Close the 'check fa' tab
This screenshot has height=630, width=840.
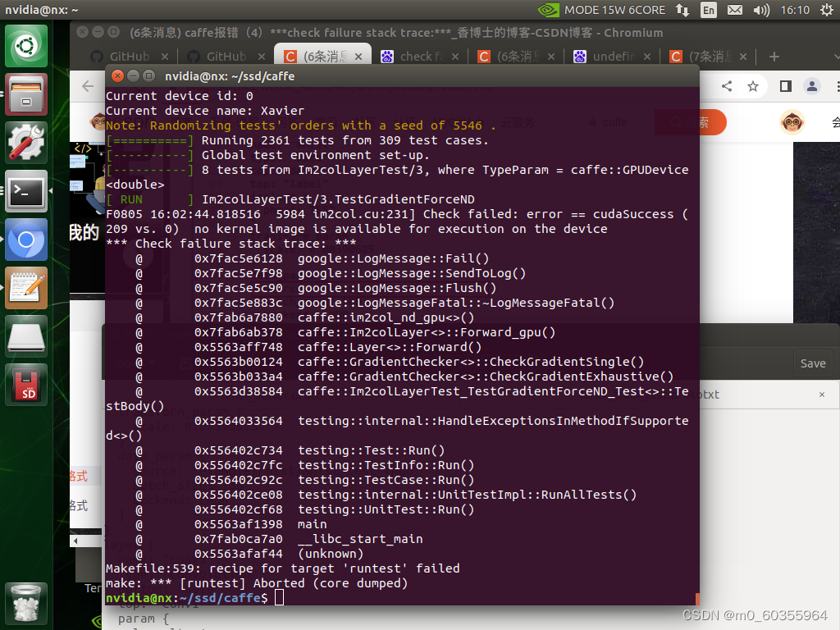tap(454, 57)
